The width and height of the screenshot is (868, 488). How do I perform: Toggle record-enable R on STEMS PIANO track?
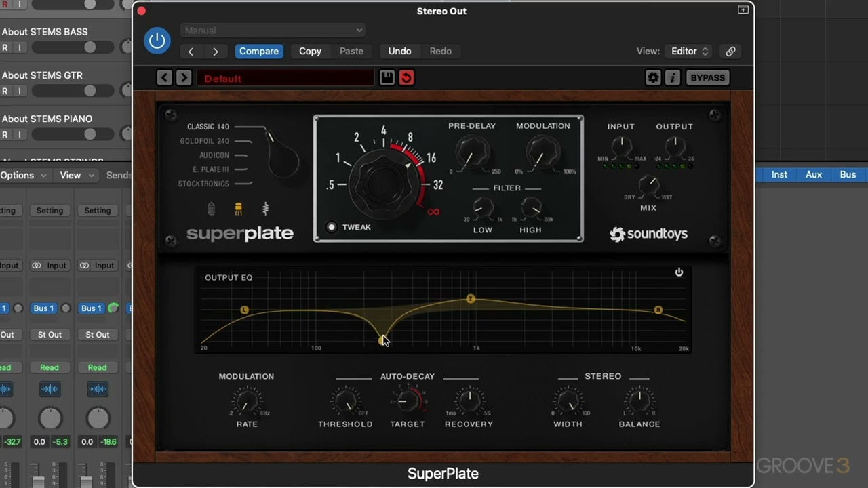tap(5, 134)
